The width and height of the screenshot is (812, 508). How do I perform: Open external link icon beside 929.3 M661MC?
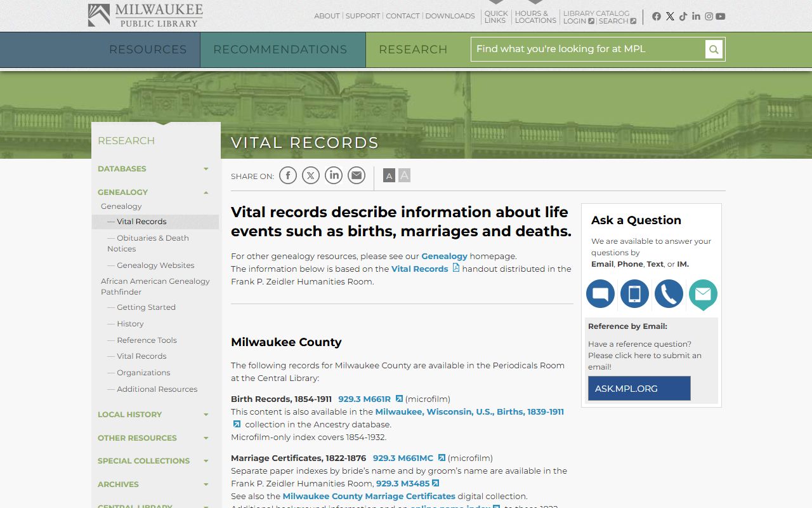442,458
